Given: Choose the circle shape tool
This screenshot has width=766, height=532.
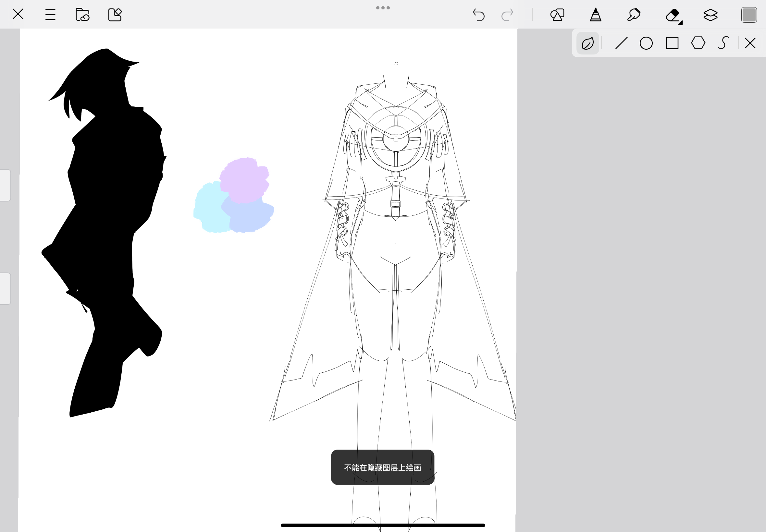Looking at the screenshot, I should 646,43.
